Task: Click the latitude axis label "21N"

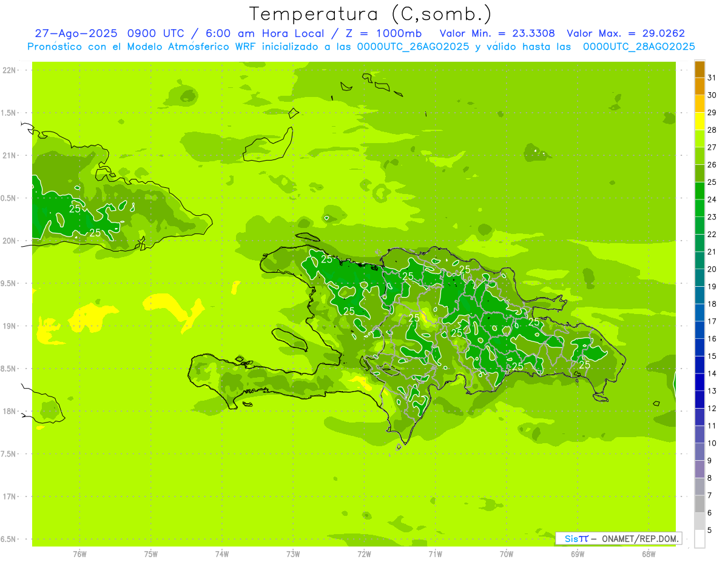Action: [8, 156]
